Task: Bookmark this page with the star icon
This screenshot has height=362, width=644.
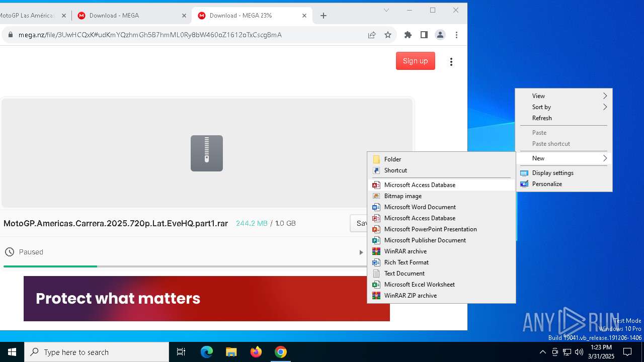Action: tap(388, 35)
